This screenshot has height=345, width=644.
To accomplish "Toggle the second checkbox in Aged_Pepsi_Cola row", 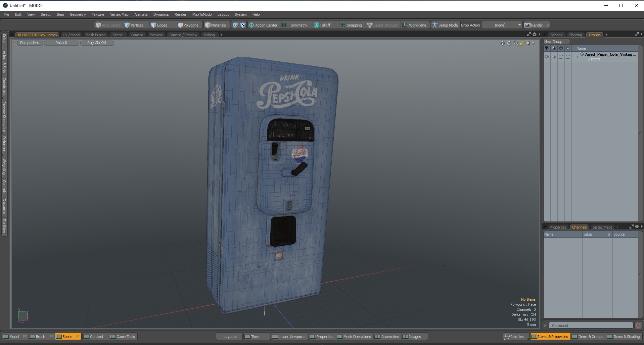I will 568,57.
